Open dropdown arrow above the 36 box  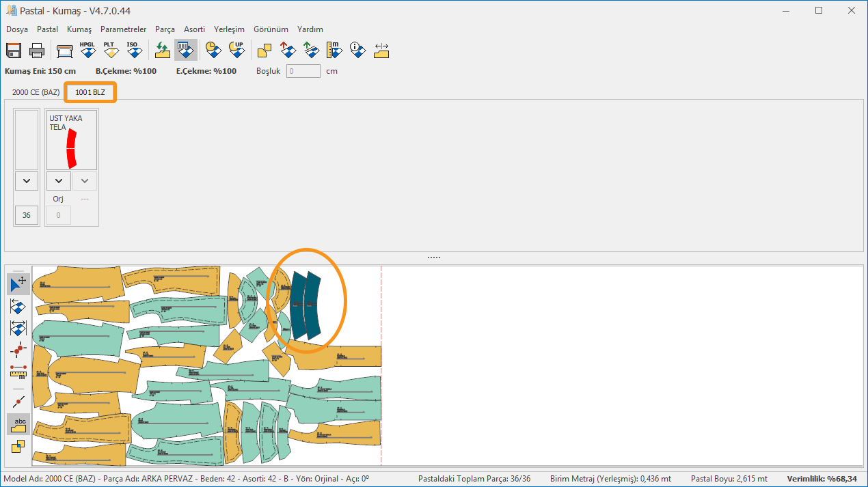click(x=27, y=181)
